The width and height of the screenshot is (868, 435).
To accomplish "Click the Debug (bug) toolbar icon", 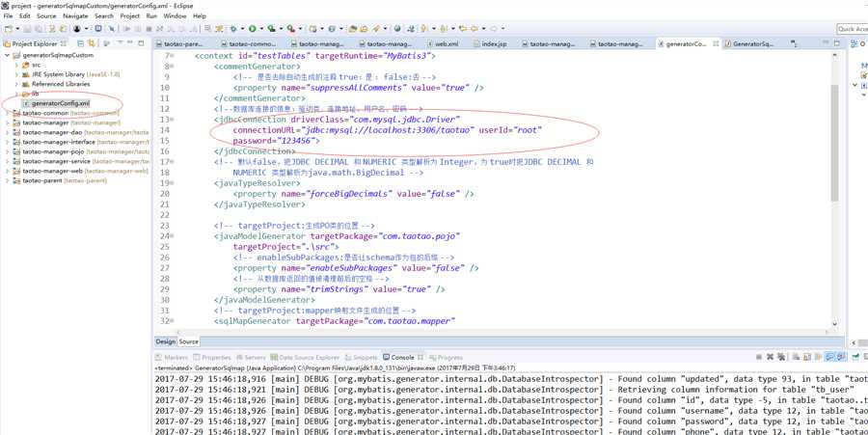I will 233,28.
